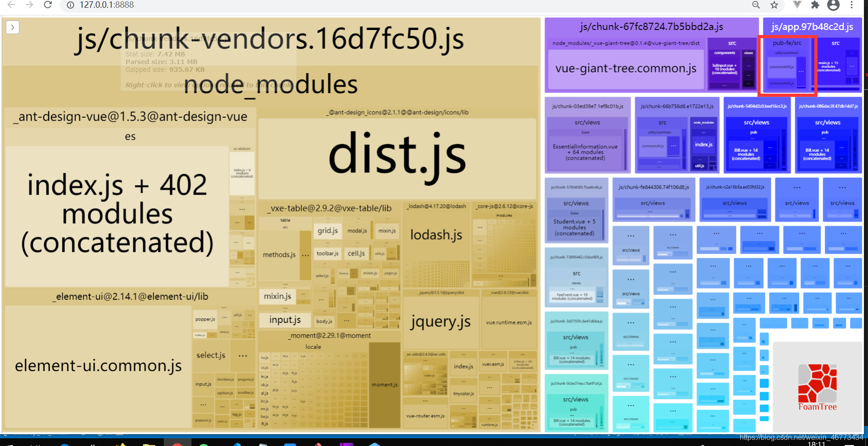Click the cell.js block

(x=356, y=253)
